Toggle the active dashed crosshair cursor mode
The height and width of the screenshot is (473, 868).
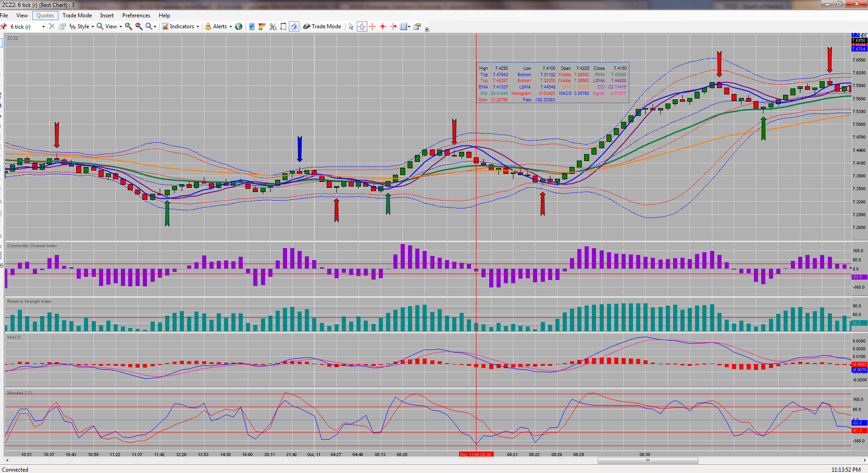362,26
